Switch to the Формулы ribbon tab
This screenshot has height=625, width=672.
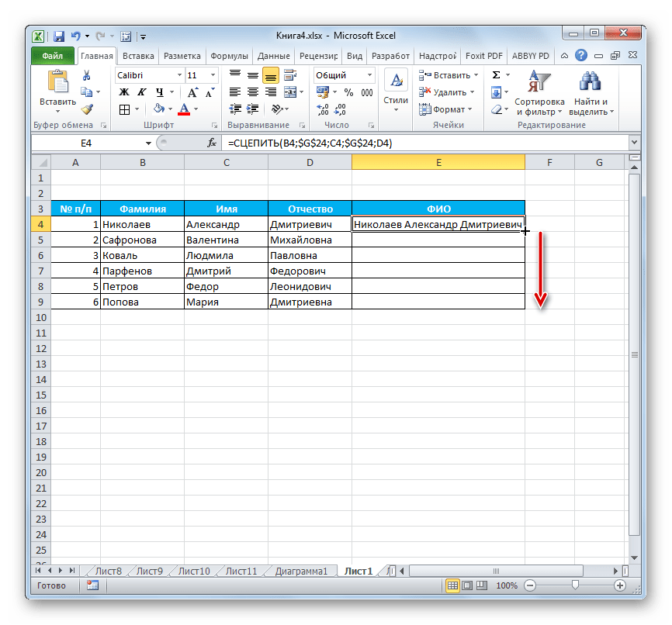pyautogui.click(x=229, y=56)
